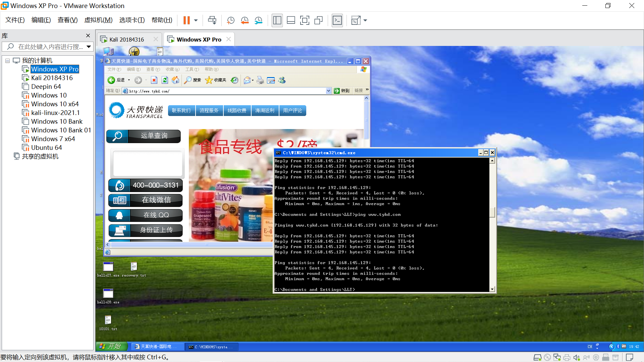The height and width of the screenshot is (362, 644).
Task: Switch to Unity mode icon
Action: click(318, 20)
